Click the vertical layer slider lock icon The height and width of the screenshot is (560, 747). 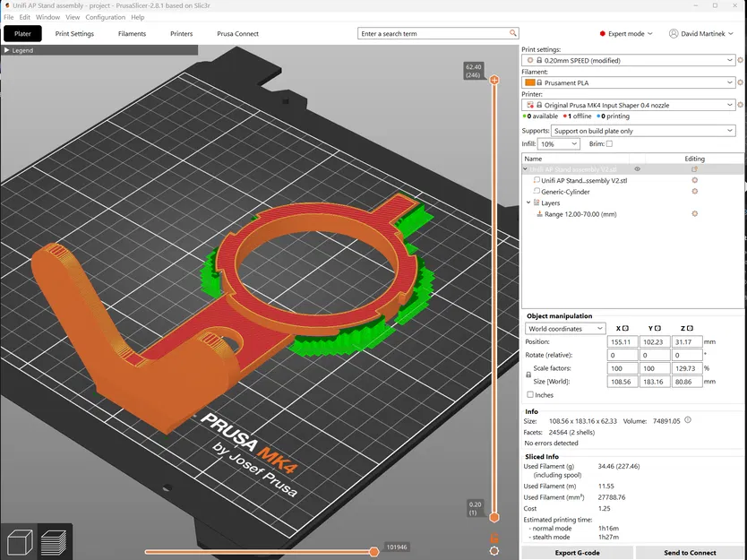coord(494,538)
